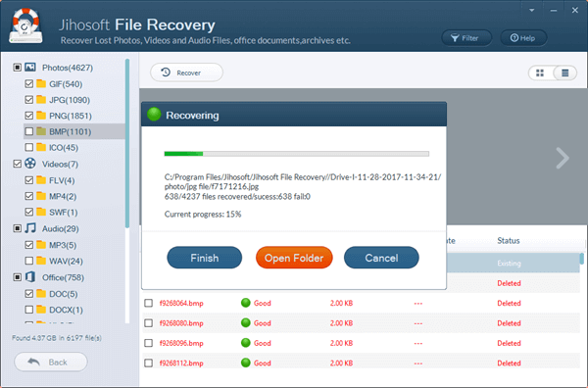Viewport: 588px width, 388px height.
Task: Select the file name f9268064.bmp
Action: [x=181, y=303]
